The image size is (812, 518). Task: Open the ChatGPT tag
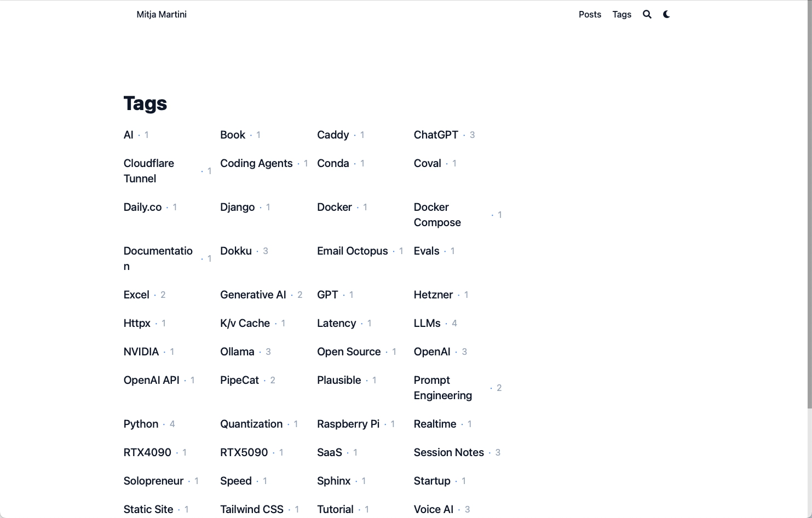click(x=436, y=135)
